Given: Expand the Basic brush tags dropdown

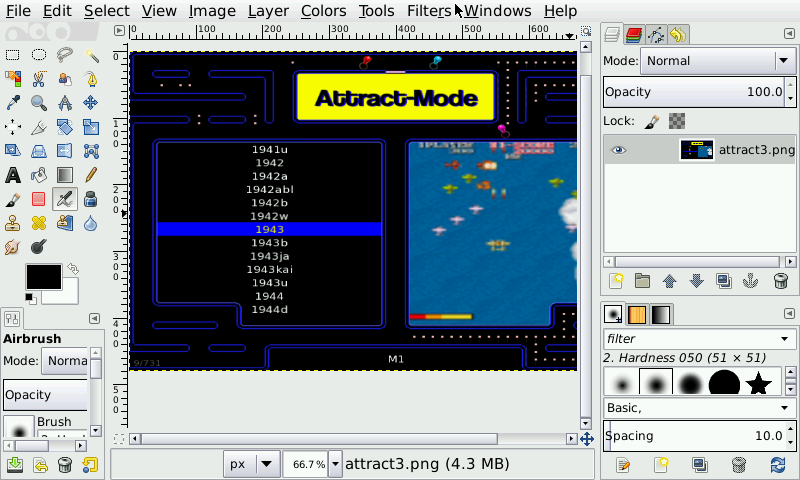Looking at the screenshot, I should (x=784, y=408).
